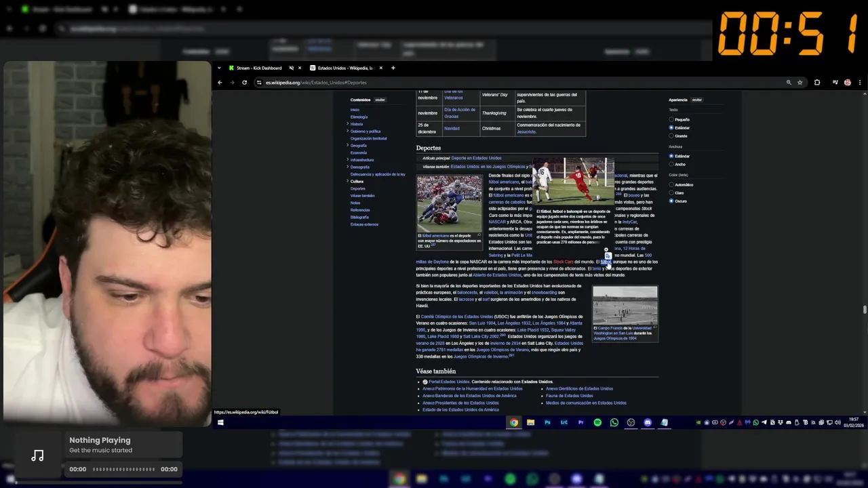Screen dimensions: 868x488
Task: Select Grande text size option
Action: coord(671,136)
